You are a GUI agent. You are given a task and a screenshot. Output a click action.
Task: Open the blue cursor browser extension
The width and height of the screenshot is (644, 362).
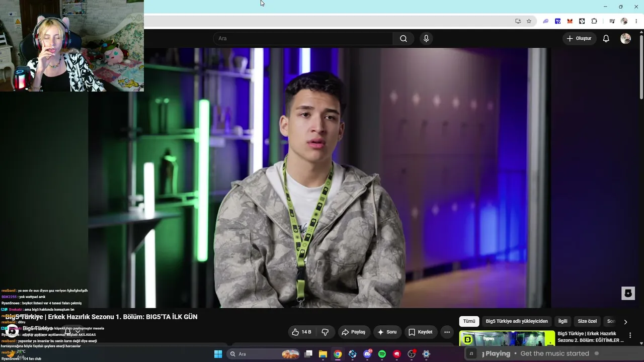click(558, 21)
